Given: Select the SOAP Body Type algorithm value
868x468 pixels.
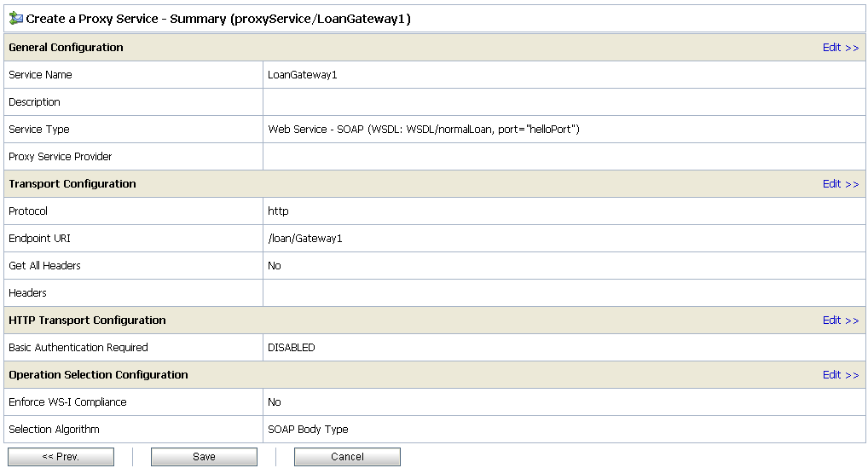Looking at the screenshot, I should coord(308,430).
